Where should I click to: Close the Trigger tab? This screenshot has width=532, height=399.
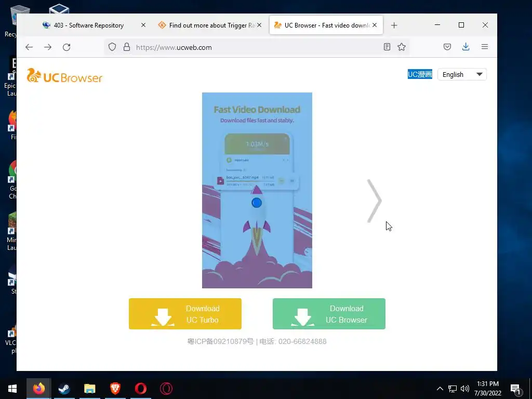pyautogui.click(x=259, y=25)
